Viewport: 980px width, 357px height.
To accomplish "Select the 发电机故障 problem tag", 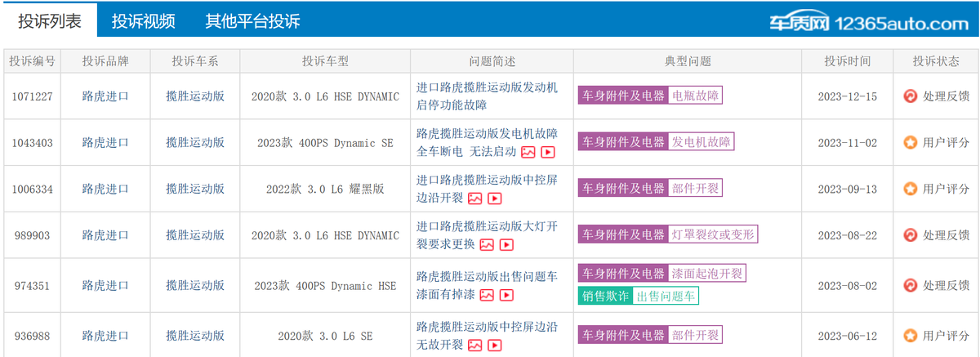I will pyautogui.click(x=701, y=141).
